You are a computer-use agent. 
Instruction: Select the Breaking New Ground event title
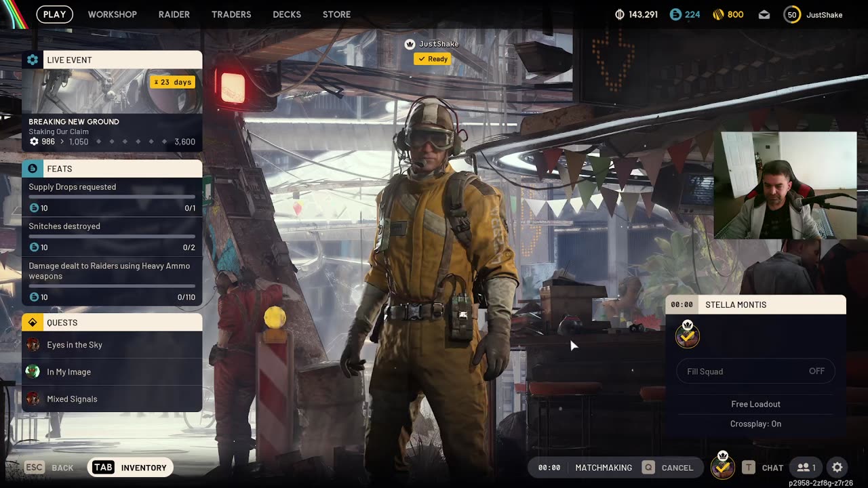74,122
